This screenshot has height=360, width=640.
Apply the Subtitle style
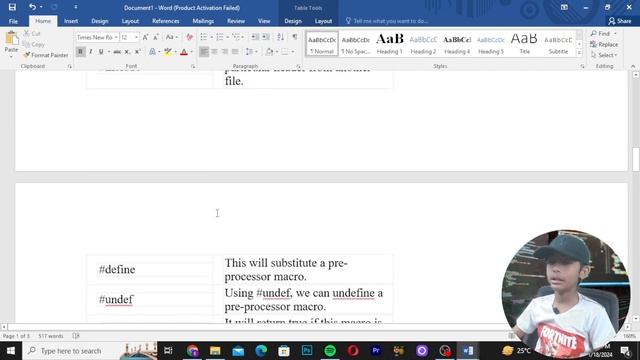coord(558,44)
